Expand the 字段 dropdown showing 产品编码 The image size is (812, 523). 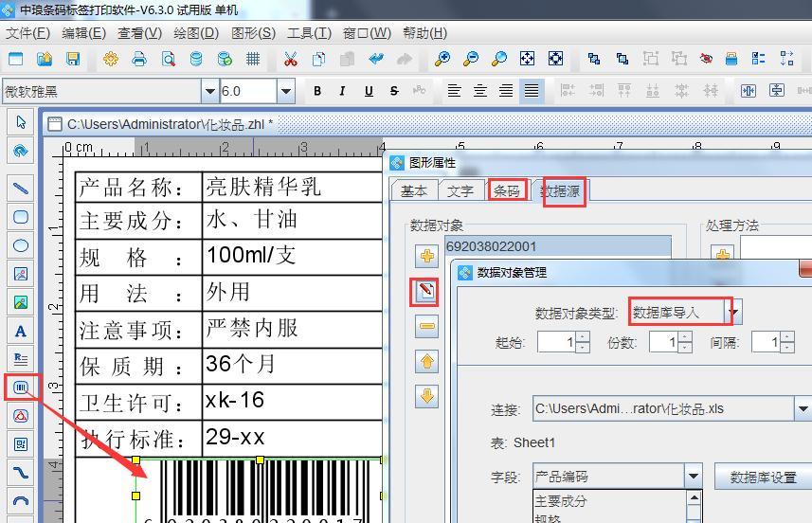point(694,476)
